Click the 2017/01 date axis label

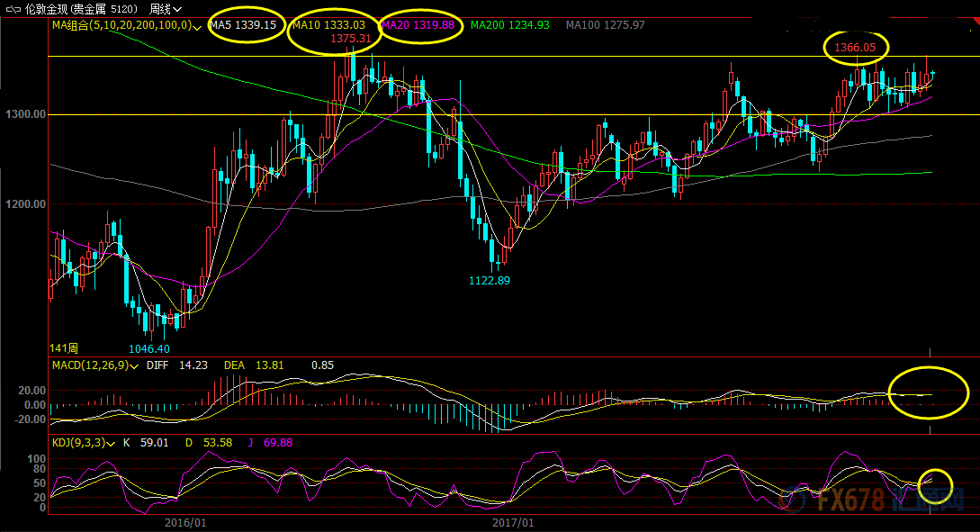[x=513, y=523]
